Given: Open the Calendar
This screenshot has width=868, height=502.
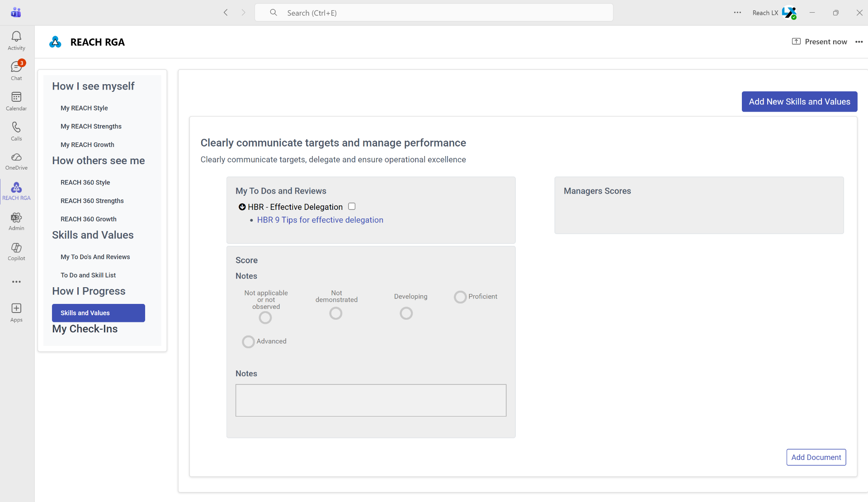Looking at the screenshot, I should point(16,100).
